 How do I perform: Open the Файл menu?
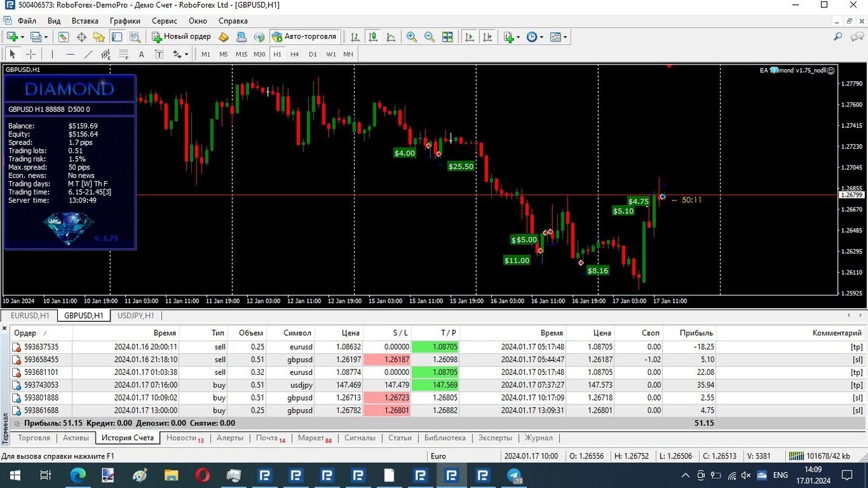[x=28, y=21]
